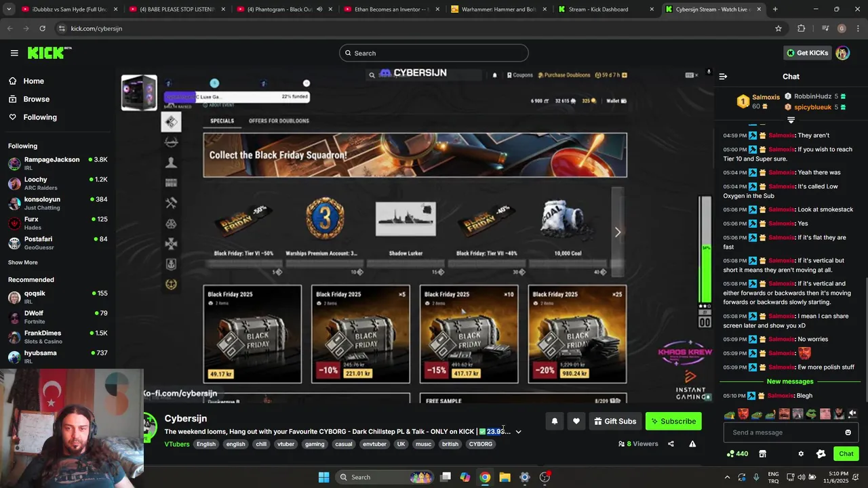Click the 8 Viewers count

[x=638, y=444]
